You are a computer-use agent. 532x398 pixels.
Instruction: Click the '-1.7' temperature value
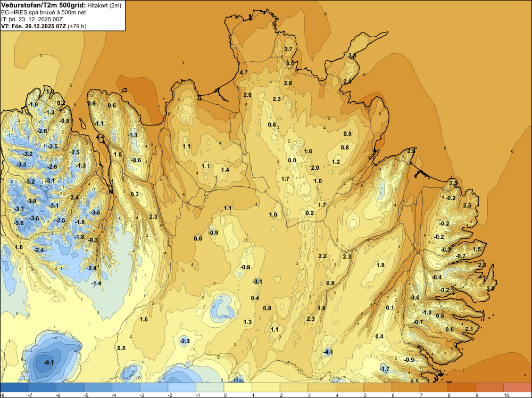point(385,369)
